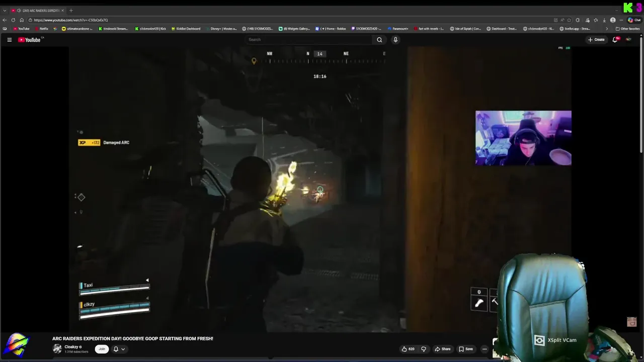
Task: Reload the page with the refresh icon
Action: tap(13, 20)
